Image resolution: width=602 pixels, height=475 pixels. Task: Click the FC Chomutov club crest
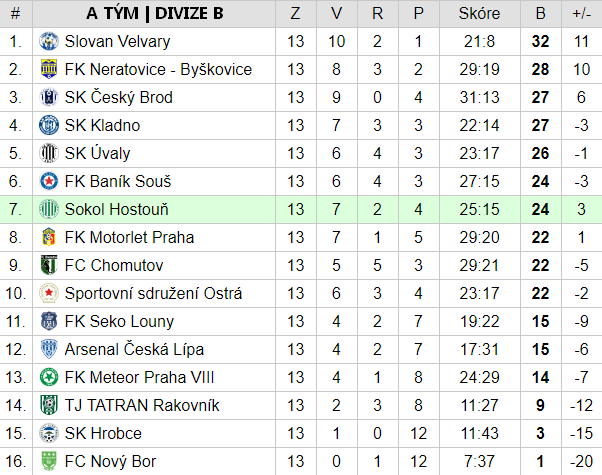(x=49, y=265)
